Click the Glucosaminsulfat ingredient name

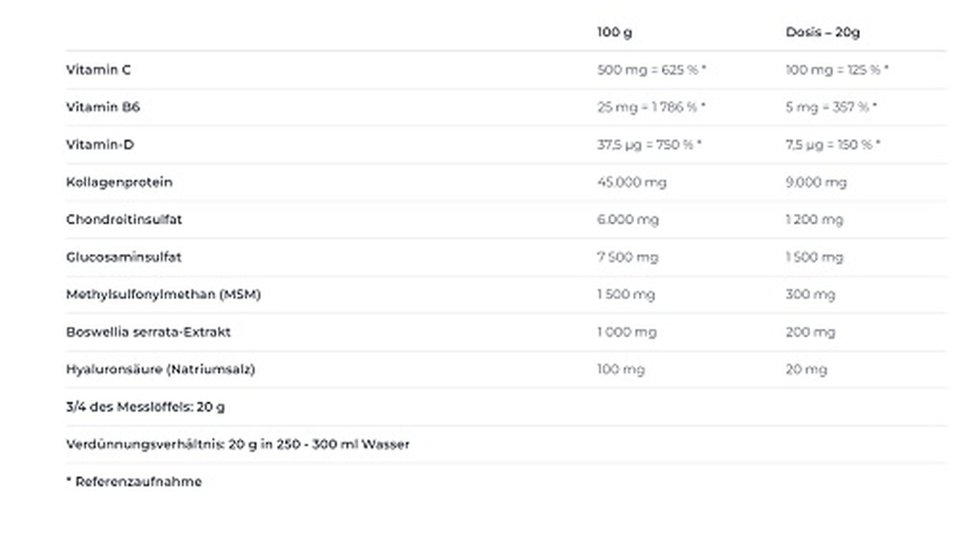click(x=124, y=257)
